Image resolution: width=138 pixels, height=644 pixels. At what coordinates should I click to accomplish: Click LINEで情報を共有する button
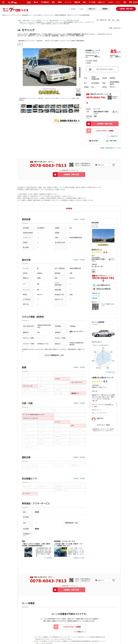coord(103,285)
